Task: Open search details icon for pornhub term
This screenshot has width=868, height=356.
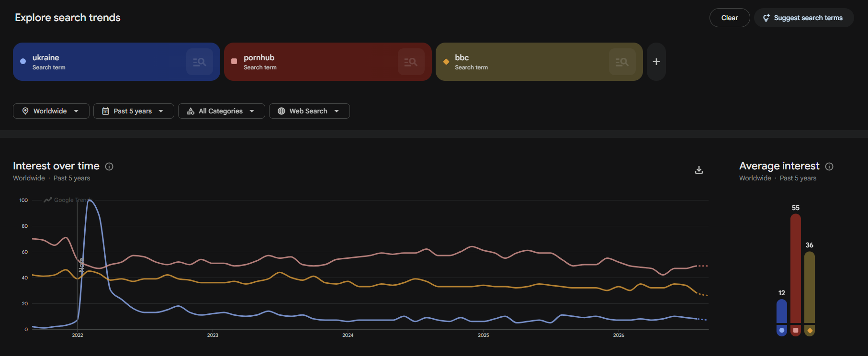Action: 411,62
